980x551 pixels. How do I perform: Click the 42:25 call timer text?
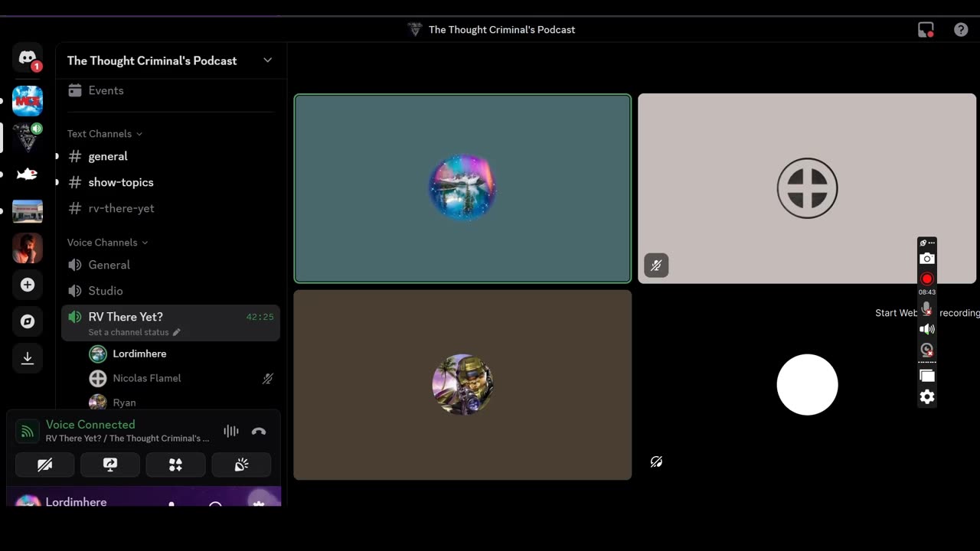260,317
